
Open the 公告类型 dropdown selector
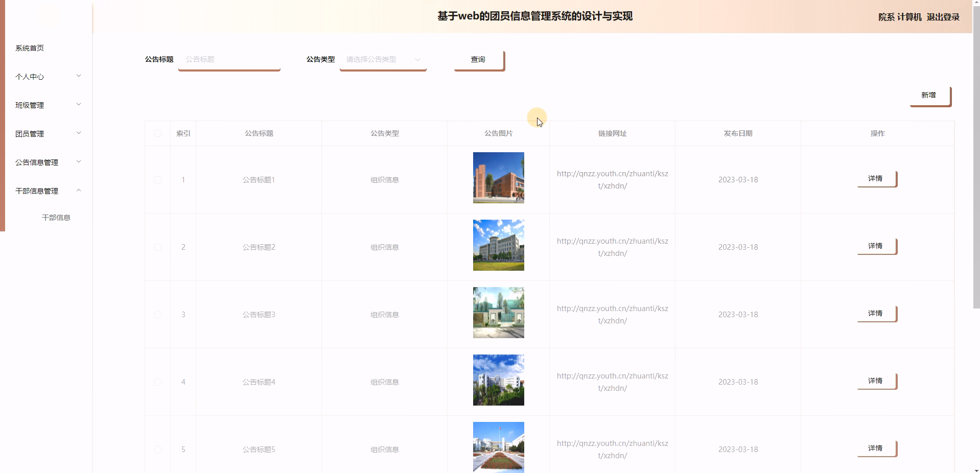[382, 59]
